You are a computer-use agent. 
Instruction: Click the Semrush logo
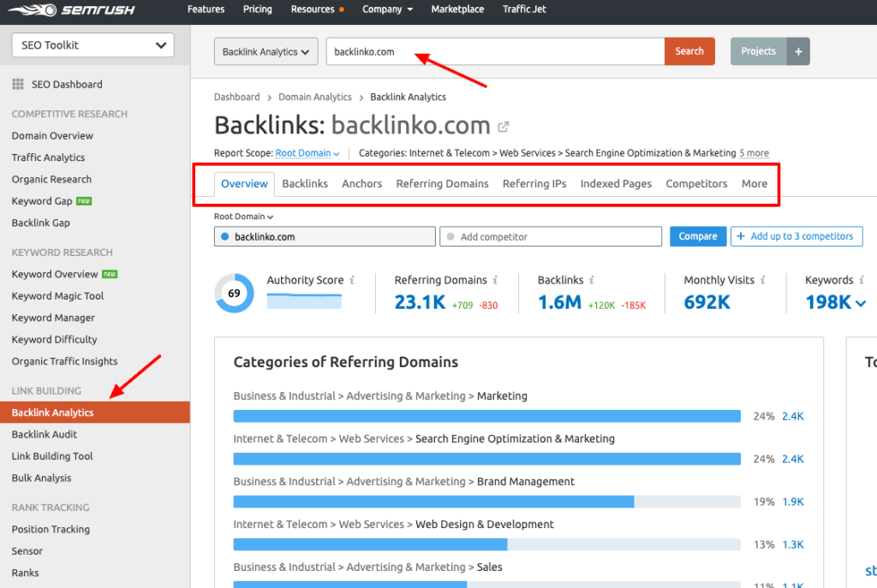[71, 9]
